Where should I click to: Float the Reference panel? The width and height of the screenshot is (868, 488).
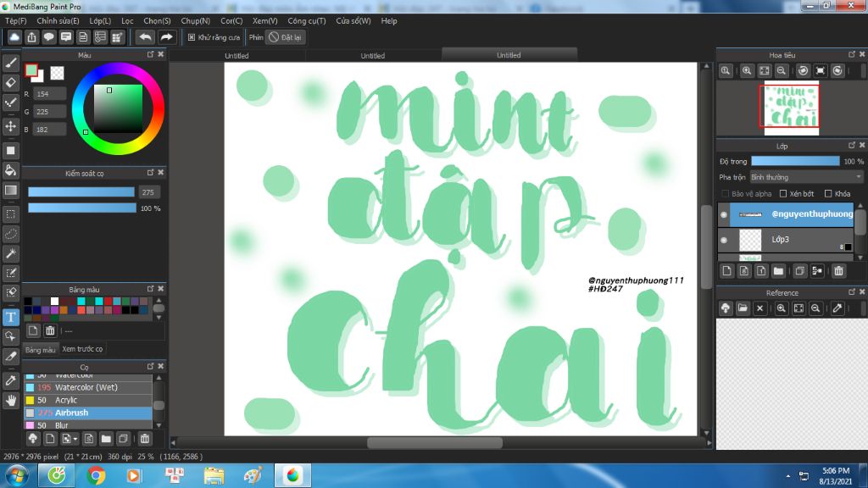tap(851, 291)
